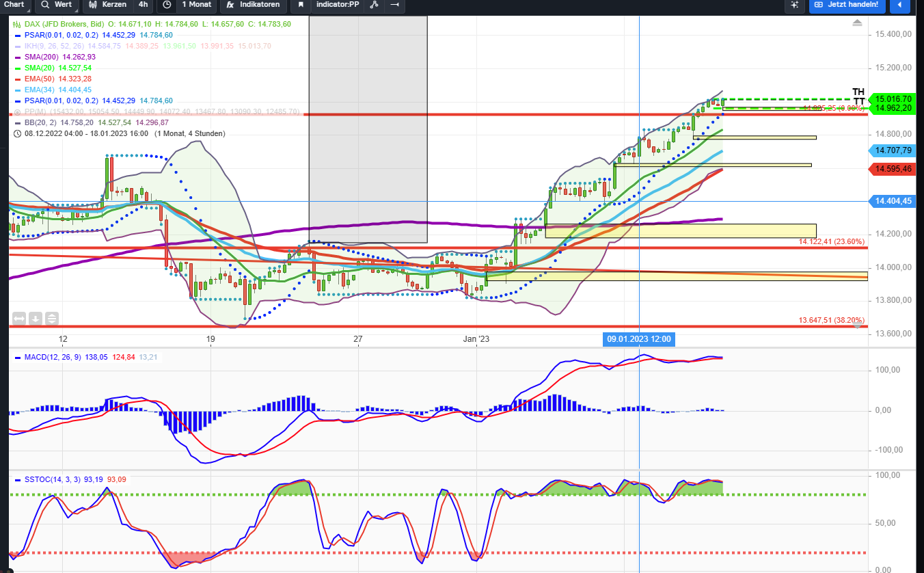Viewport: 924px width, 573px height.
Task: Click the download arrow icon at chart bottom-left
Action: pos(36,318)
